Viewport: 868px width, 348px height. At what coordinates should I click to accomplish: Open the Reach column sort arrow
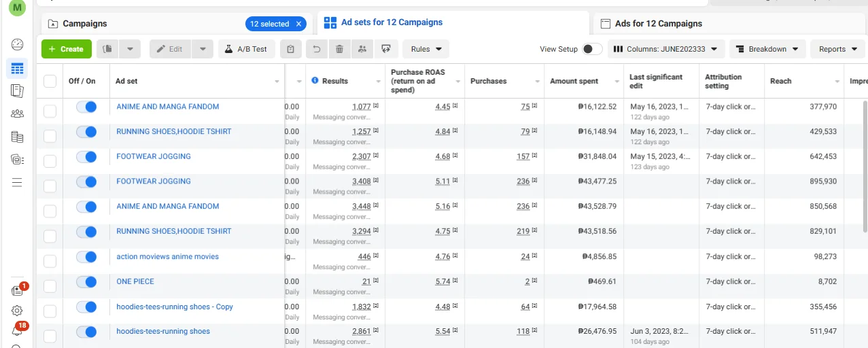[x=837, y=82]
